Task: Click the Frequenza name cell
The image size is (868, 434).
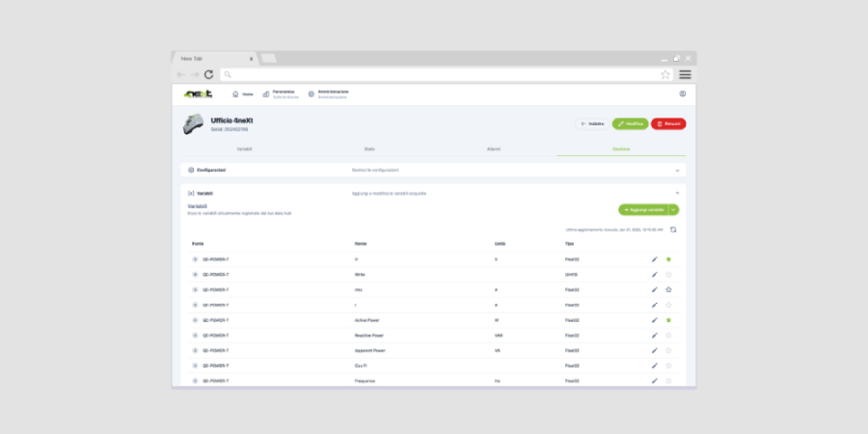Action: pos(365,381)
